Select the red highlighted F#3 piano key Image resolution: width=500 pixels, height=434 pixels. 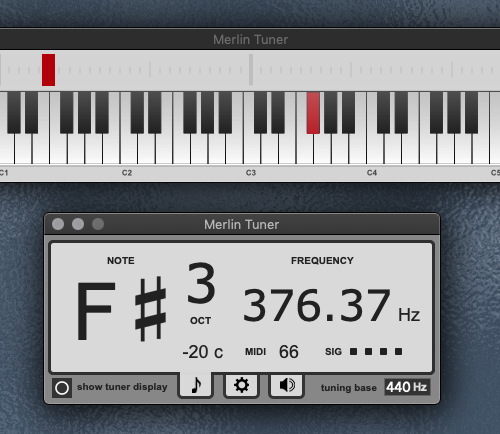point(313,113)
